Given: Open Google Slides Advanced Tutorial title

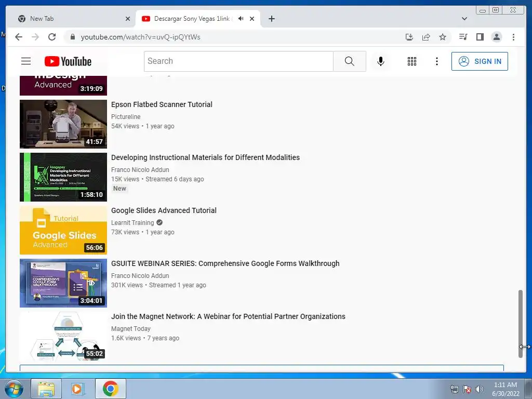Looking at the screenshot, I should click(x=164, y=210).
